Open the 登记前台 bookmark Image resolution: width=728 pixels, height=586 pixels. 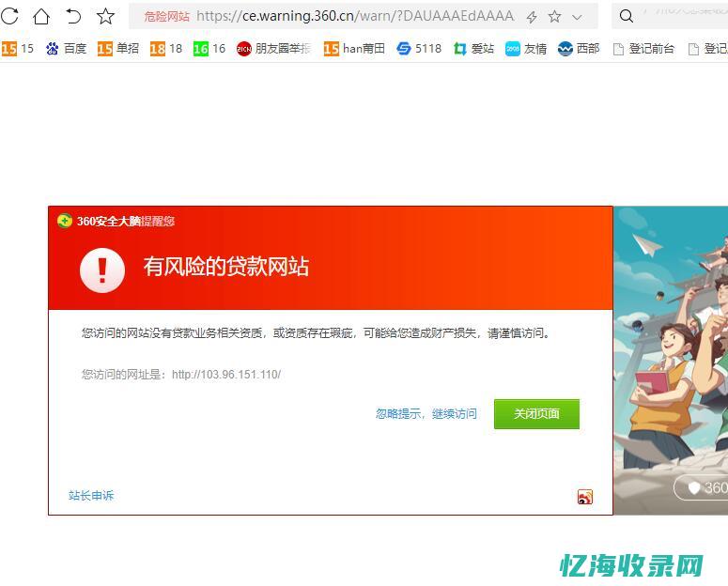pyautogui.click(x=643, y=48)
